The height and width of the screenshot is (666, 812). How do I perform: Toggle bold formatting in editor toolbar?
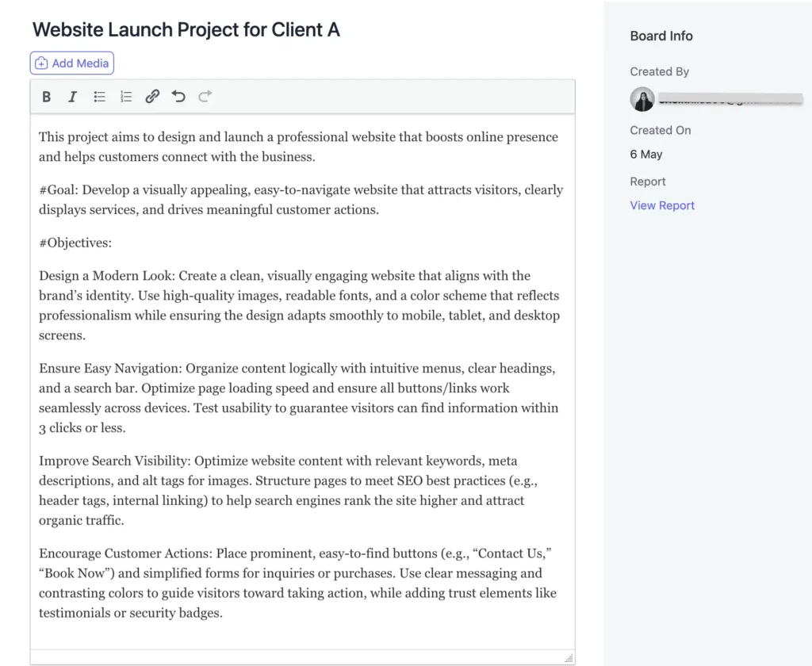coord(47,97)
